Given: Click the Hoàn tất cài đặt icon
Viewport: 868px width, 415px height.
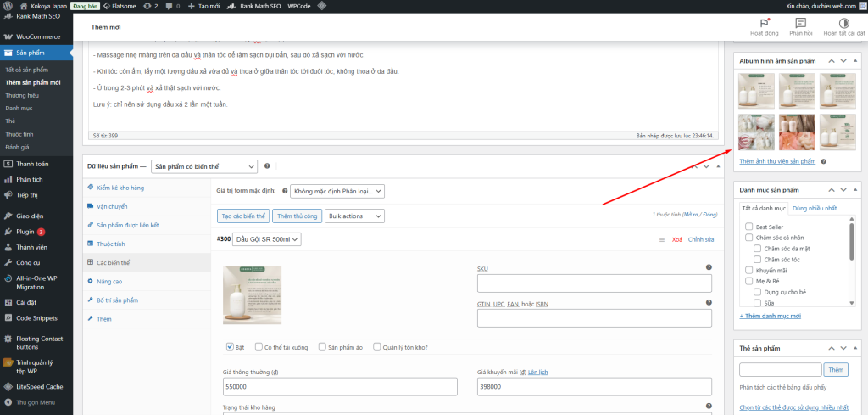Looking at the screenshot, I should [x=843, y=23].
